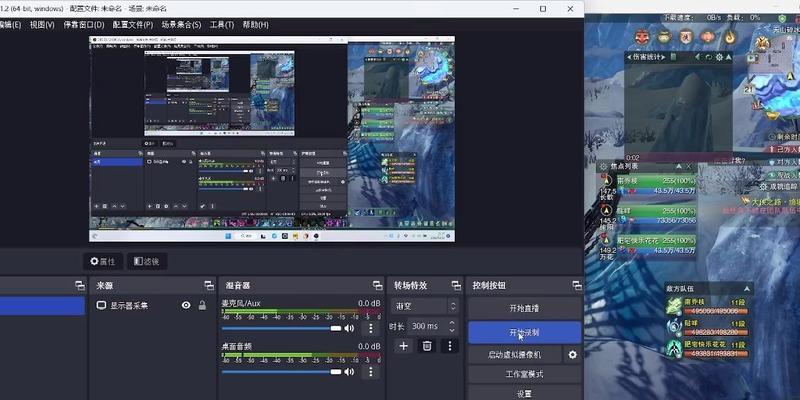Image resolution: width=800 pixels, height=400 pixels.
Task: Open 桌面音频 three-dot options menu
Action: pos(371,372)
